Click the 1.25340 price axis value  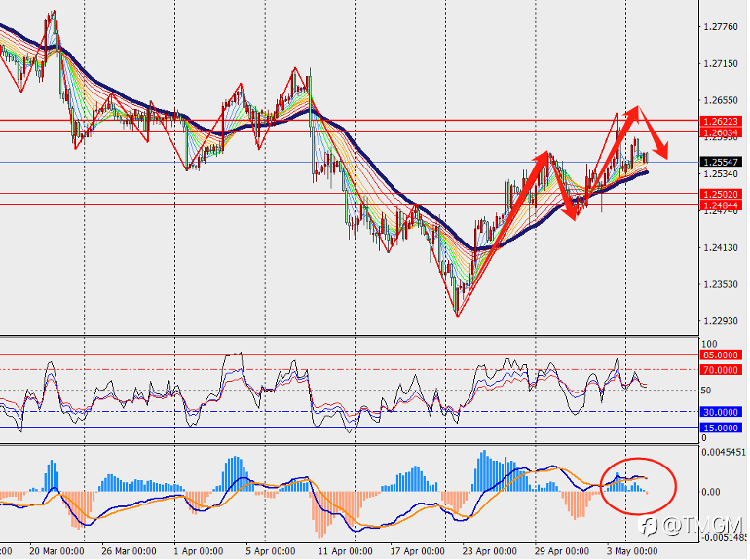point(721,173)
